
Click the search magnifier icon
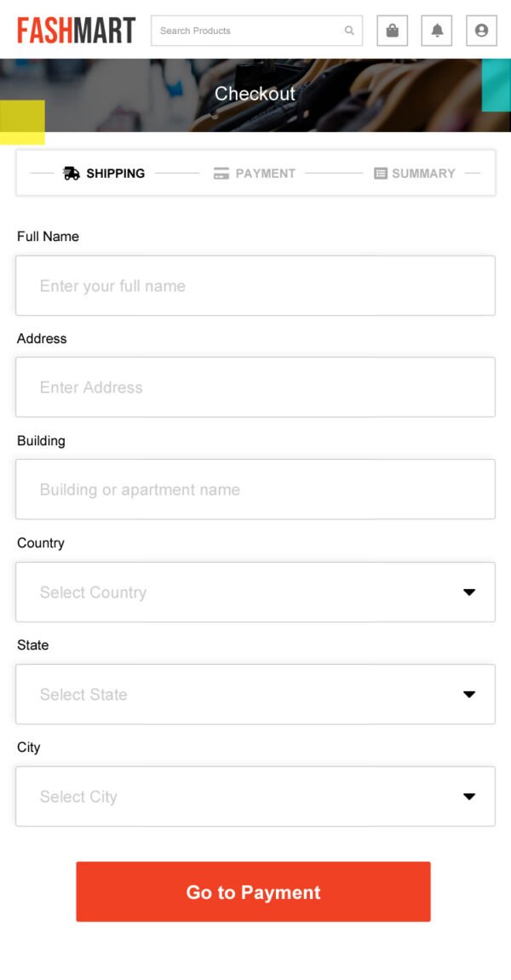(x=349, y=31)
